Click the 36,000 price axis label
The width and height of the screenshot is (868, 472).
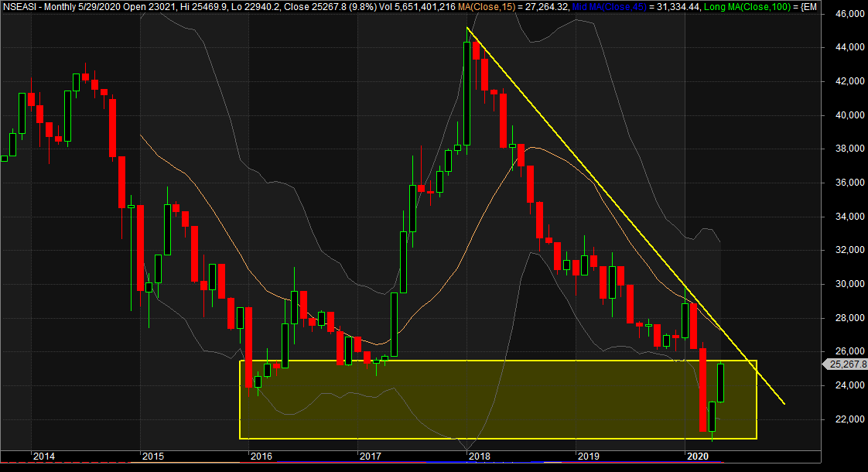(x=849, y=183)
